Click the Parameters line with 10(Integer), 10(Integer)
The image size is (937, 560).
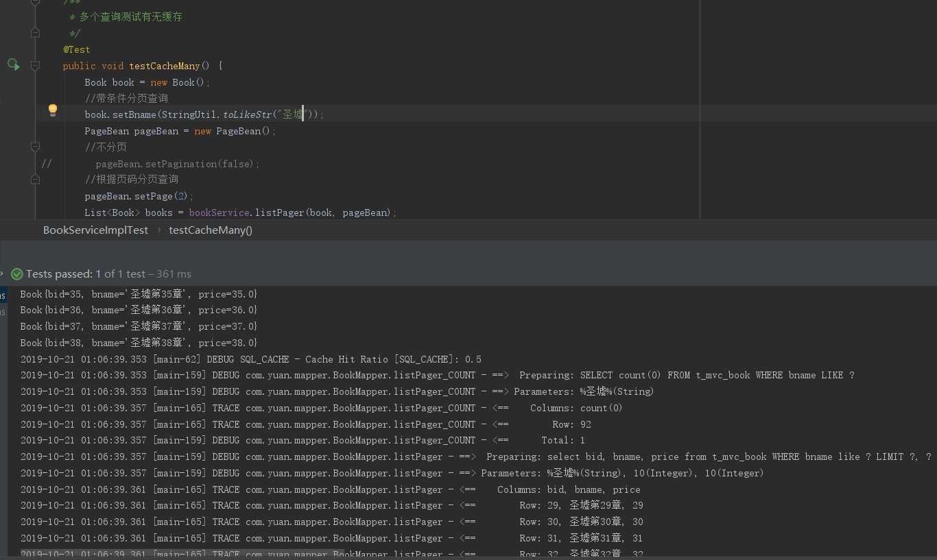point(392,473)
